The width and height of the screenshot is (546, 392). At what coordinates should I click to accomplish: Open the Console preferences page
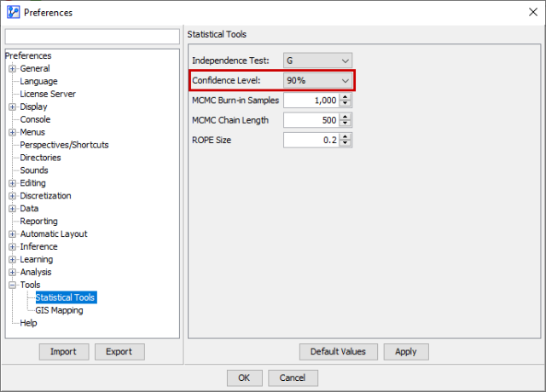click(x=35, y=119)
